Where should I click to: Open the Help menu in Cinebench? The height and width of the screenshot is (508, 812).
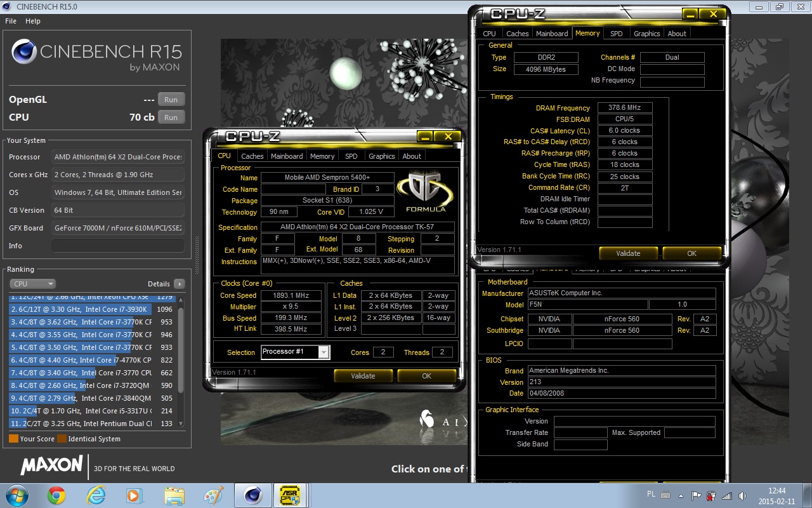click(33, 21)
